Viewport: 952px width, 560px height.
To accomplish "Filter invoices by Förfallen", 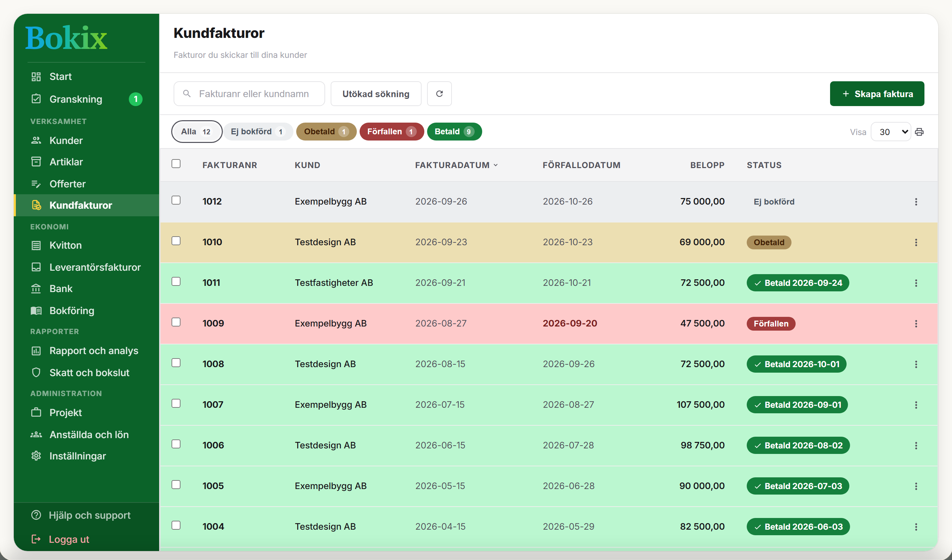I will coord(392,132).
